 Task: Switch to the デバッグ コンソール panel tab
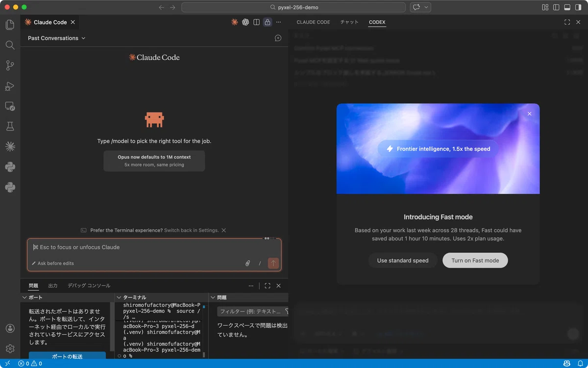point(89,286)
